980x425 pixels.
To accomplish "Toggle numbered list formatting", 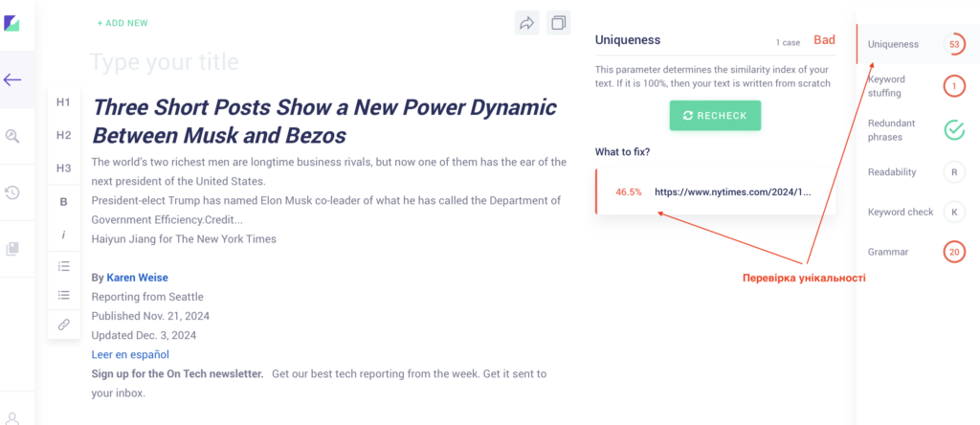I will tap(64, 265).
